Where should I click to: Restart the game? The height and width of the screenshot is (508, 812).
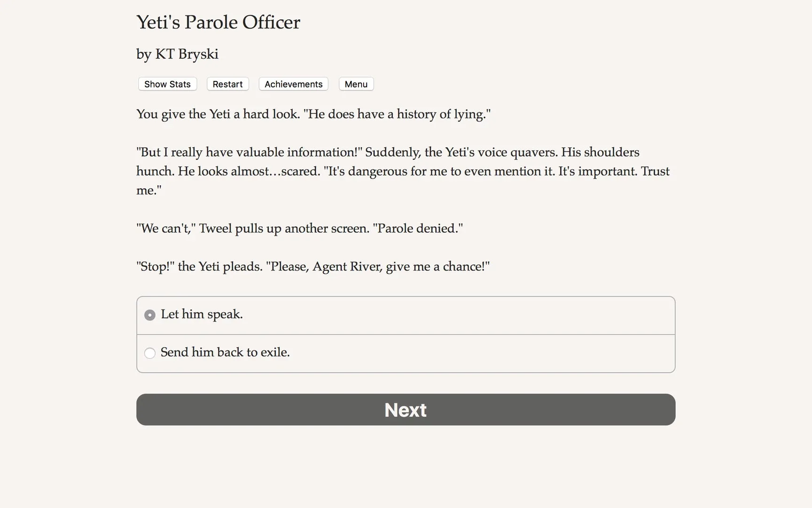coord(227,84)
